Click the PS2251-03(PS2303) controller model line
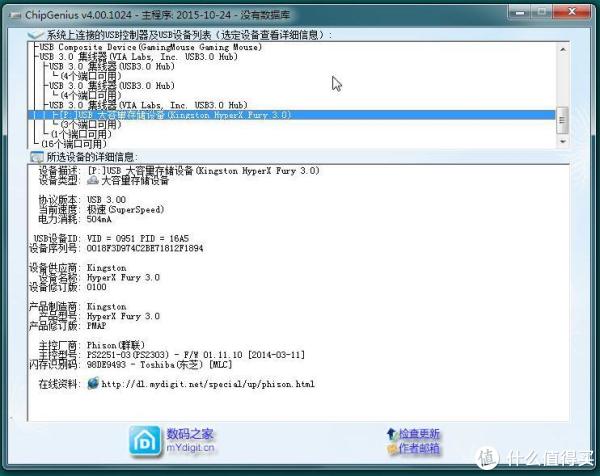This screenshot has width=600, height=476. coord(196,355)
